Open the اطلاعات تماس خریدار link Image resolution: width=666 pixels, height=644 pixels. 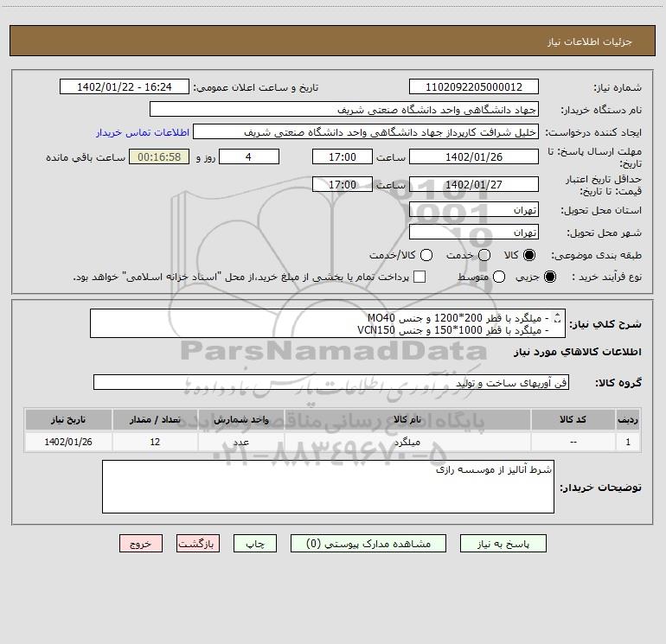[143, 132]
